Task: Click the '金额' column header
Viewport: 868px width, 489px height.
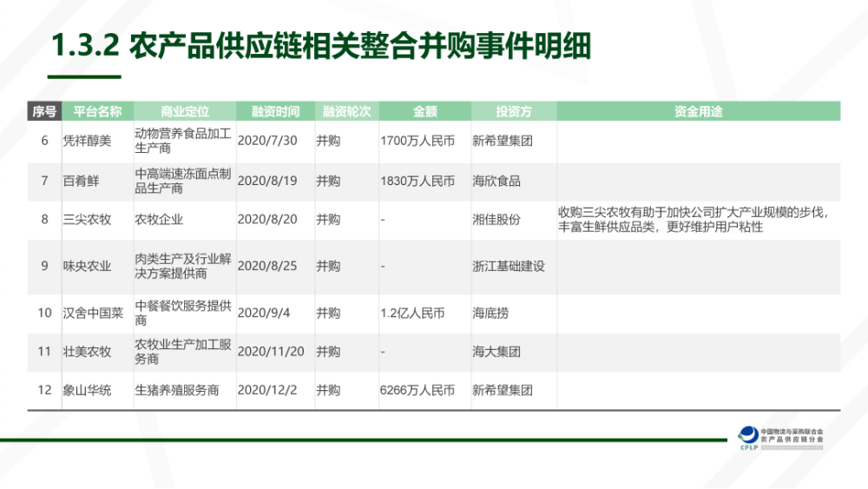Action: [425, 111]
